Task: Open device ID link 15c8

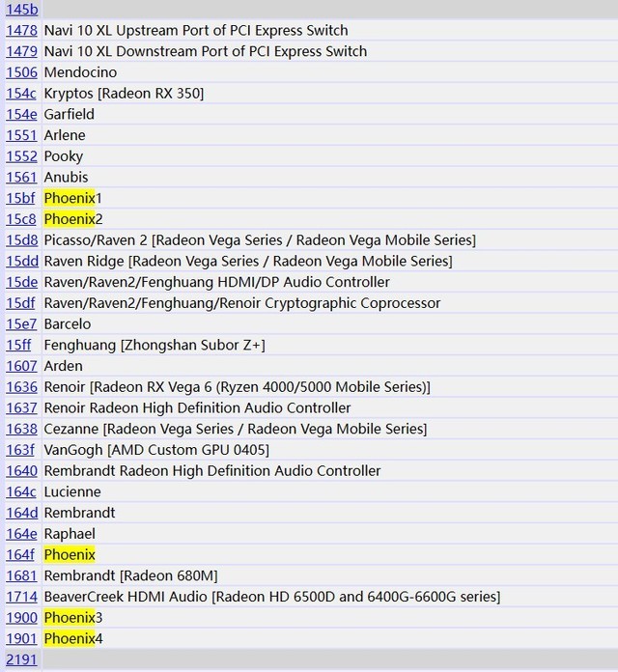Action: [x=21, y=219]
